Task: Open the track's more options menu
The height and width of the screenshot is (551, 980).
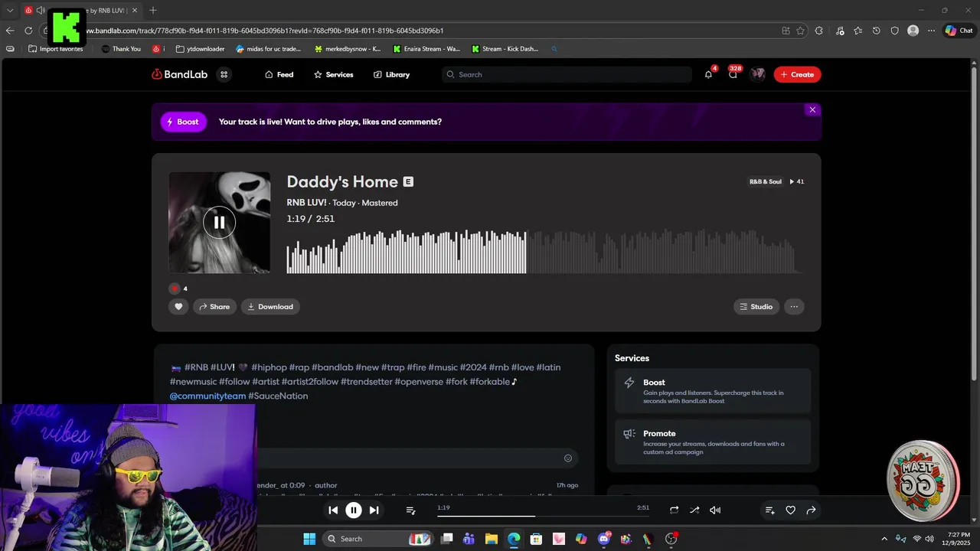Action: click(794, 306)
